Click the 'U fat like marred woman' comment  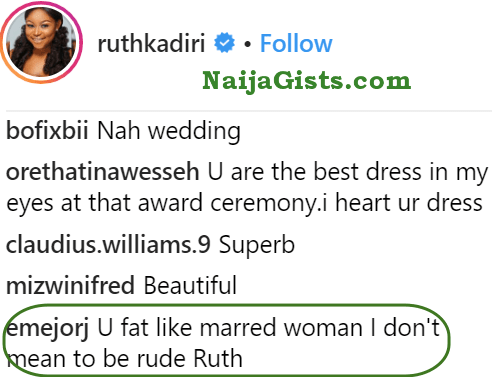click(x=230, y=327)
